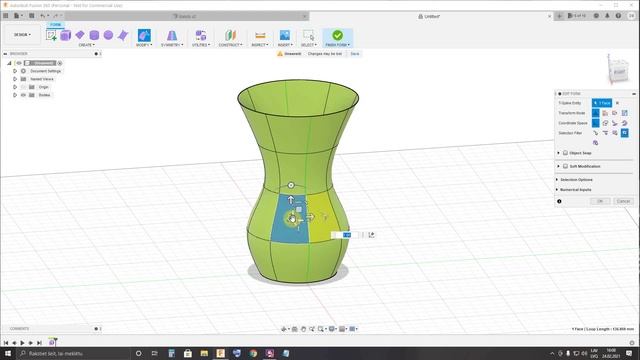Toggle the highlighted active Coordinate Space button
640x360 pixels.
[596, 123]
